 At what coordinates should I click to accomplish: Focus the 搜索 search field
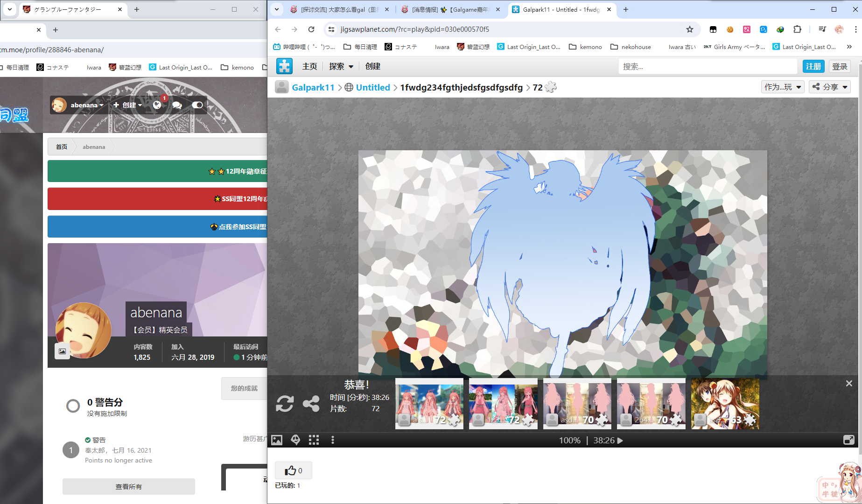[708, 66]
